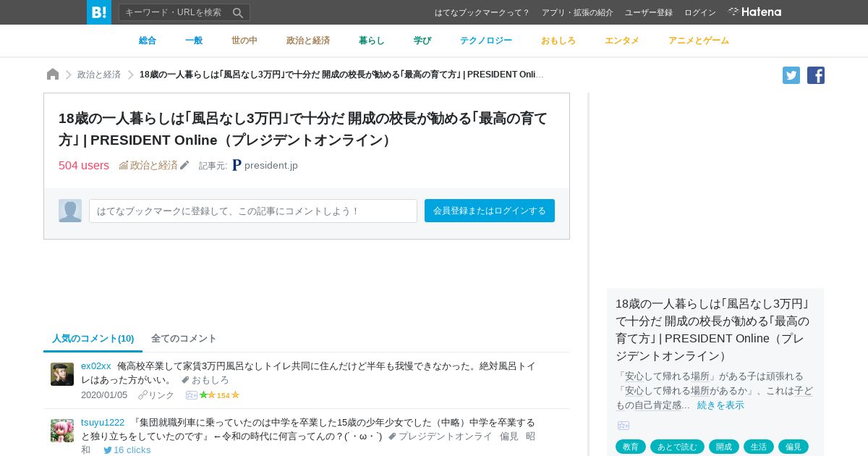Image resolution: width=868 pixels, height=456 pixels.
Task: Click the Hatena Bookmark B! logo
Action: point(99,12)
